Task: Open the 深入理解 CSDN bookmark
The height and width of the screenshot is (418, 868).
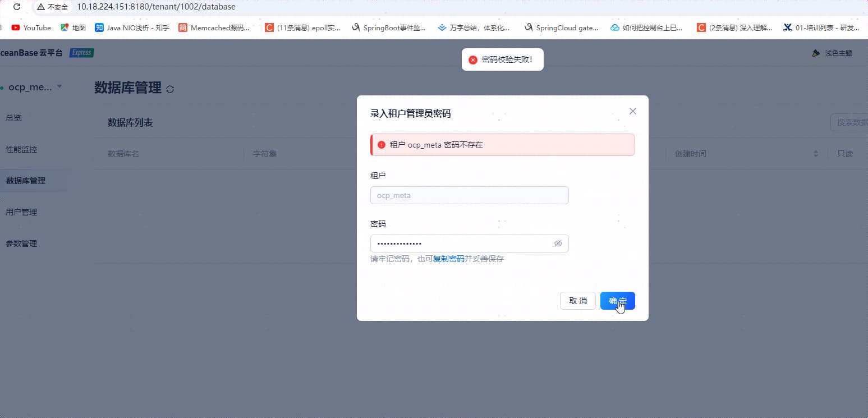Action: click(734, 27)
